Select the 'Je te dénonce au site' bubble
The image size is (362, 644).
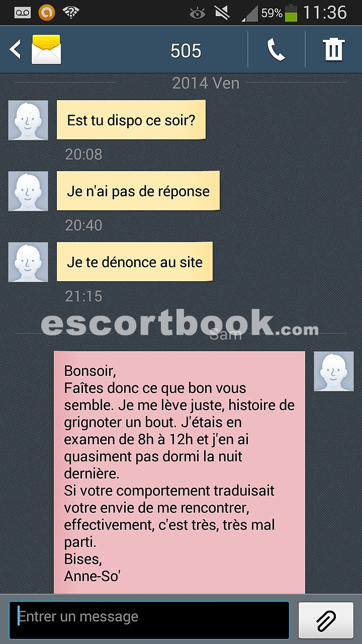click(x=135, y=262)
